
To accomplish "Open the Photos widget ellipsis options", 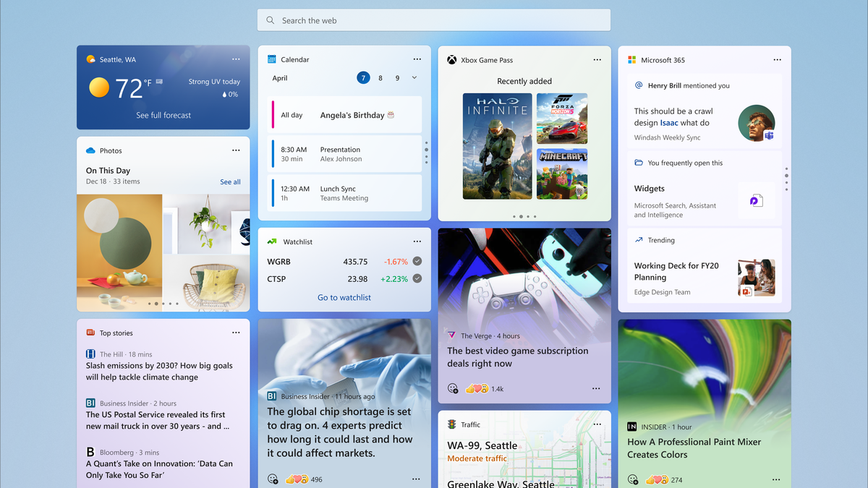I will [x=236, y=150].
